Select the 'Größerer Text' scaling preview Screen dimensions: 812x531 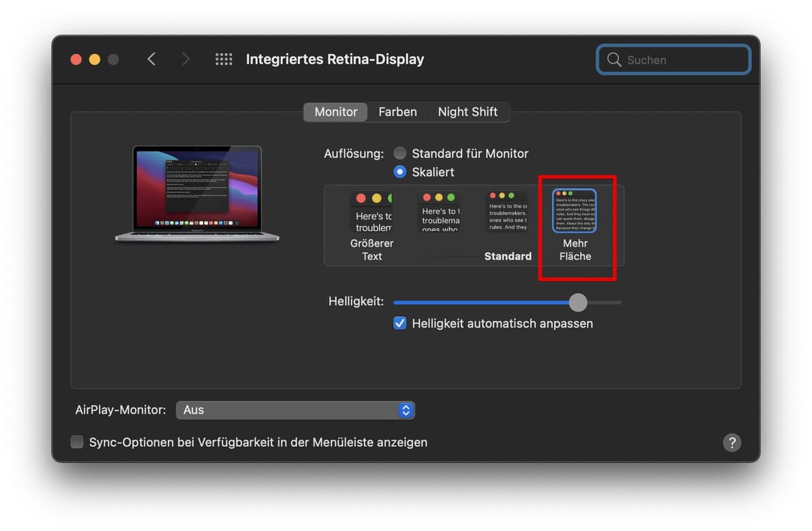coord(371,212)
